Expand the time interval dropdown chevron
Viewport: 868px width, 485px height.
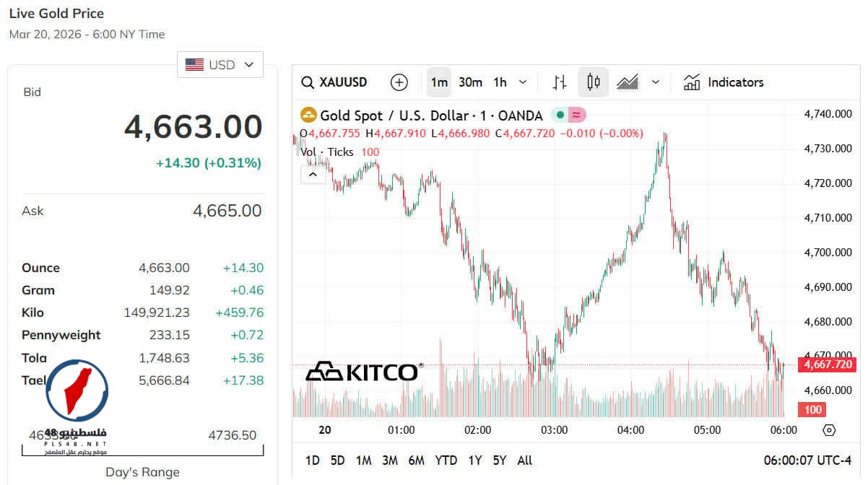click(523, 82)
